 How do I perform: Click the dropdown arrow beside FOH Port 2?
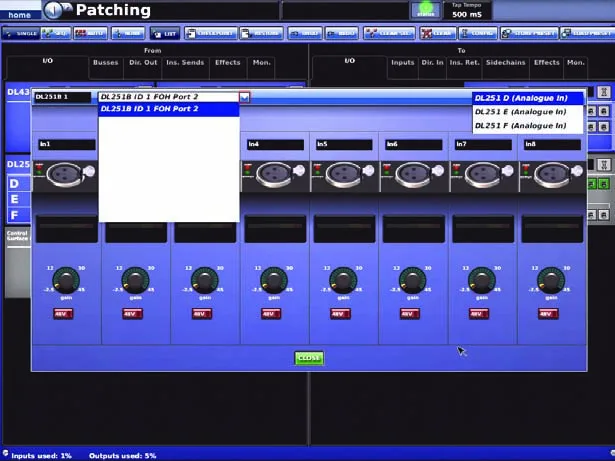click(244, 97)
